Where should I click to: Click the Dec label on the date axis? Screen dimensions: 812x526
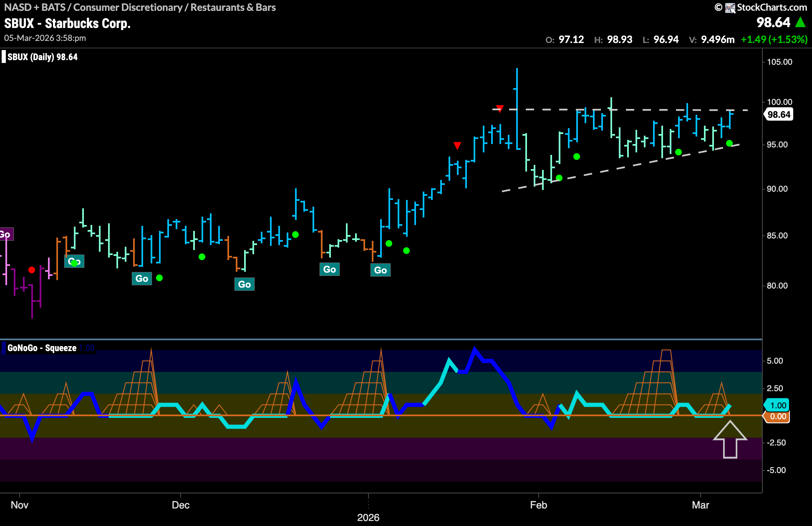tap(181, 505)
